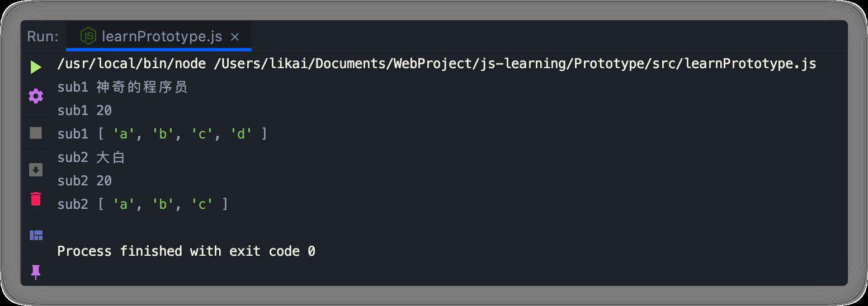
Task: Click the Run: panel label
Action: pos(43,37)
